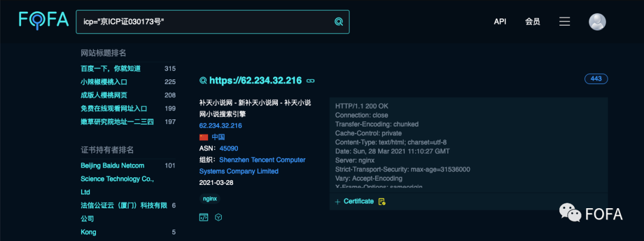Screen dimensions: 644x241
Task: Open the https://62.234.32.216 result link
Action: point(255,81)
